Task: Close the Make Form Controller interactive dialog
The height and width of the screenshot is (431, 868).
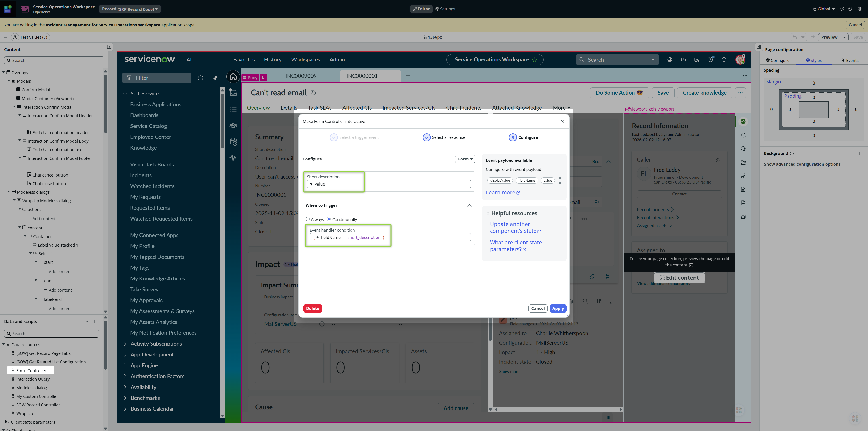Action: (x=562, y=121)
